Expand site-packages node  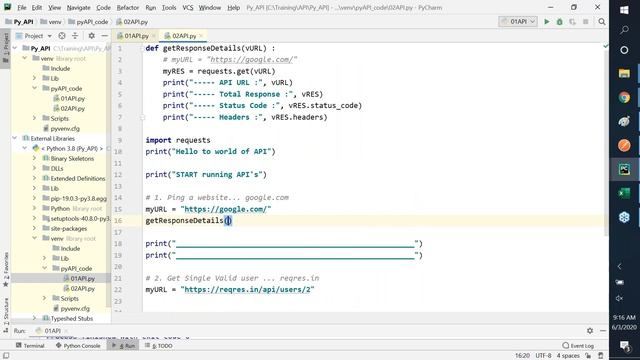[35, 228]
